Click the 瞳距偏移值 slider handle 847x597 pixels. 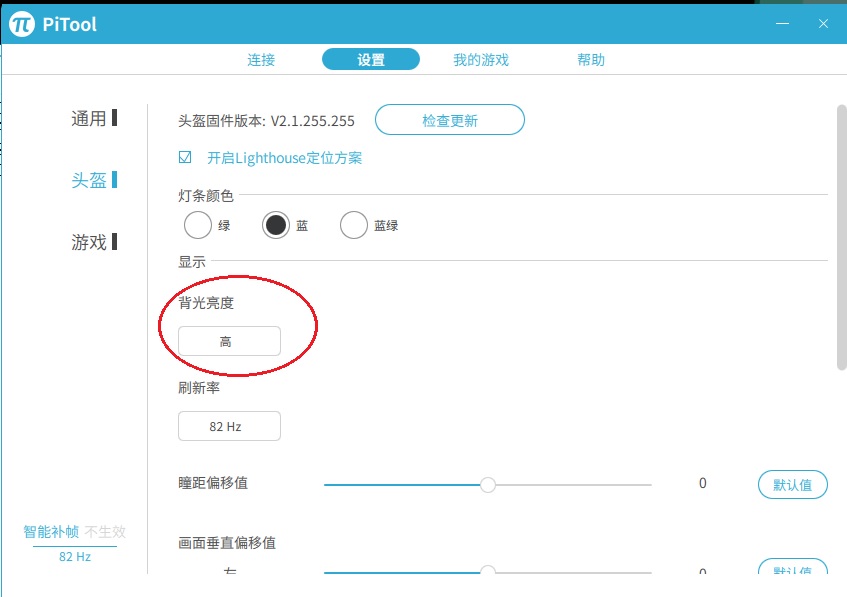pos(488,484)
